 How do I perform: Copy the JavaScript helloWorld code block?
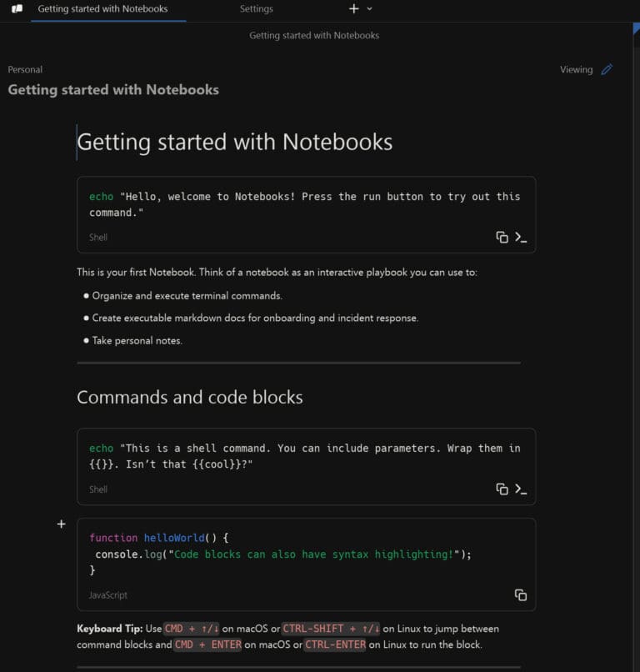521,595
